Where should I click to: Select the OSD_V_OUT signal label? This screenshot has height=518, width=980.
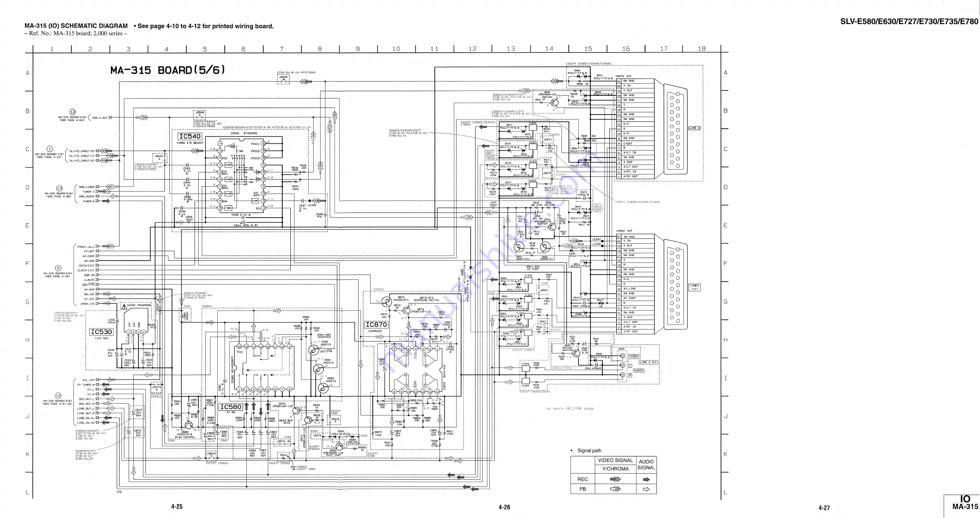(100, 118)
